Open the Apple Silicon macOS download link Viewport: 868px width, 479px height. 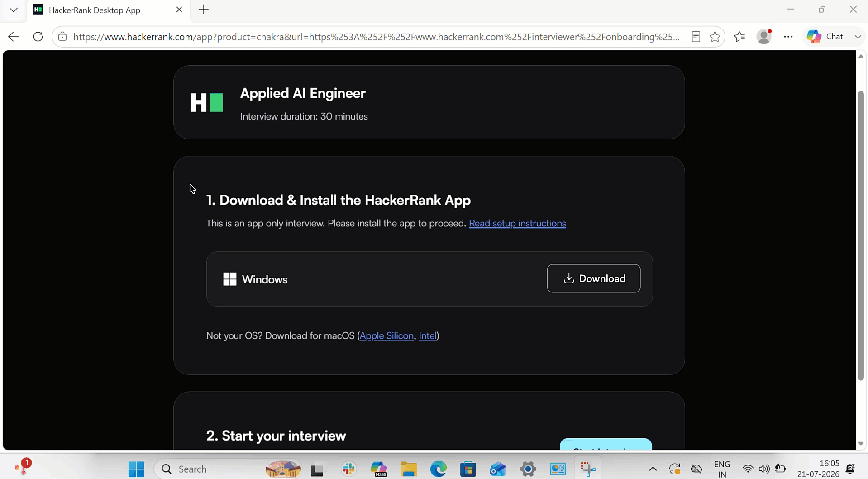point(386,335)
